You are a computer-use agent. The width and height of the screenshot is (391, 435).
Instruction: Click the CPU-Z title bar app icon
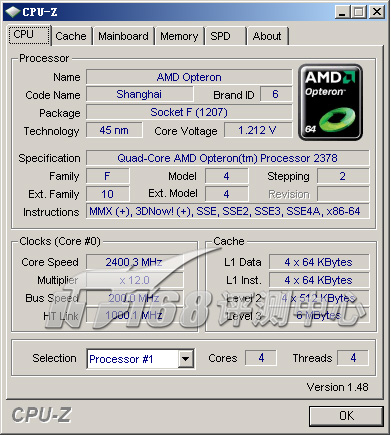click(x=13, y=12)
